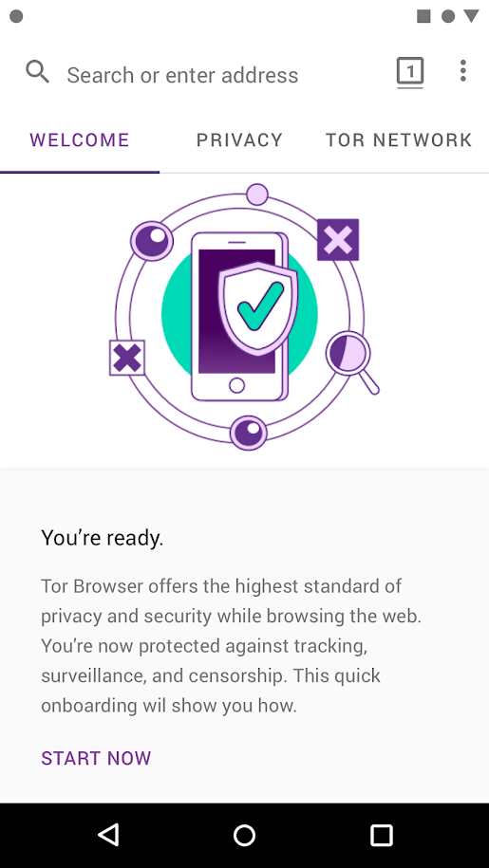Tap the phone graphic in the illustration
The height and width of the screenshot is (868, 489).
240,316
